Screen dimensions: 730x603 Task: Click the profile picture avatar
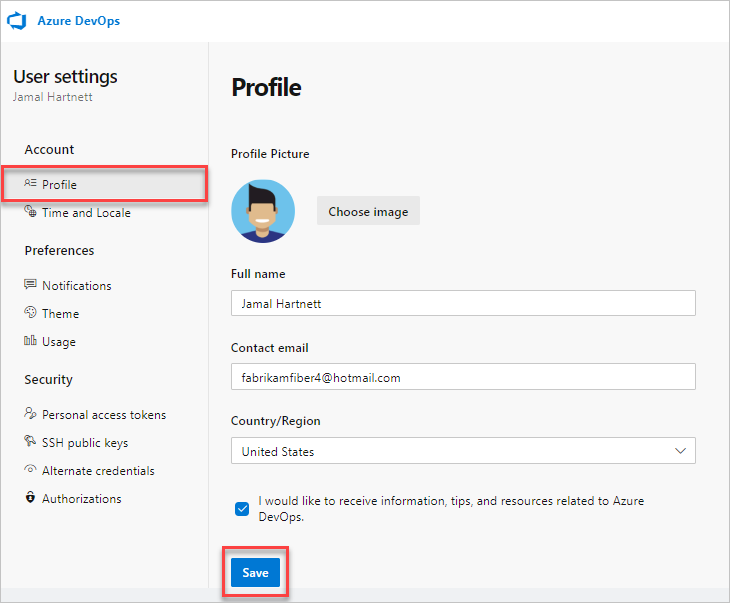pyautogui.click(x=263, y=210)
